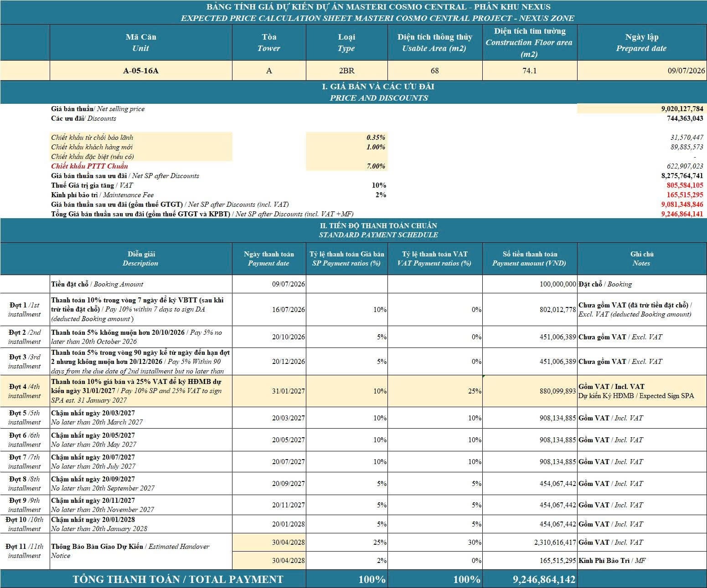707x588 pixels.
Task: Select the discount amount 89,885,573
Action: coord(687,147)
